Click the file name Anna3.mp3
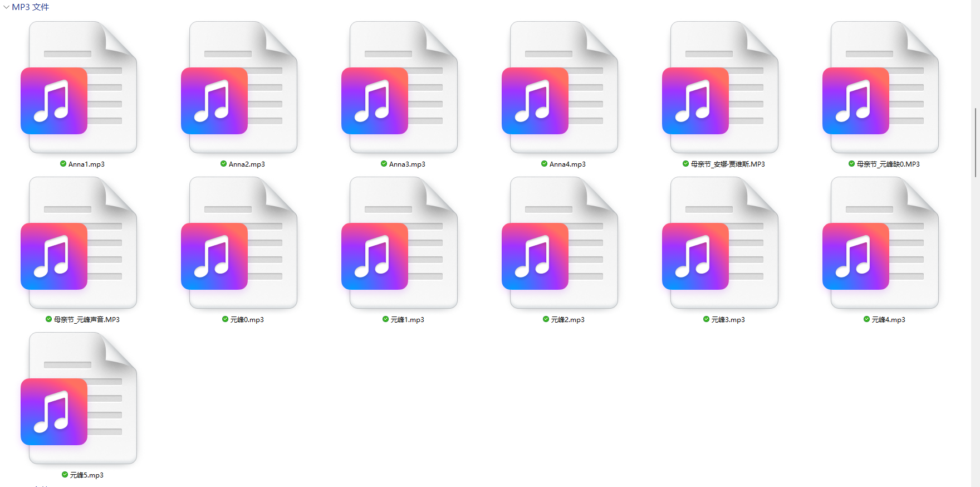980x487 pixels. tap(407, 164)
